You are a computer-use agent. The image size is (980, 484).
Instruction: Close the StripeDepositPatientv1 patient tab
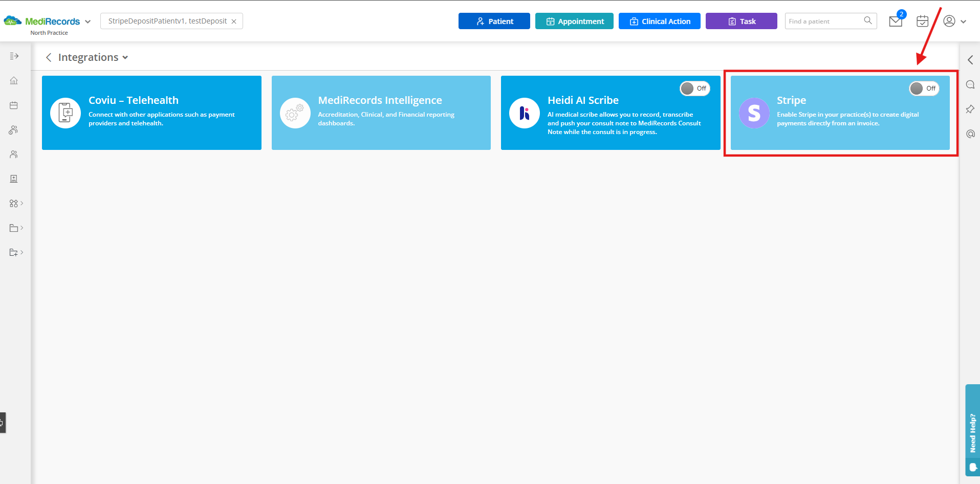pyautogui.click(x=234, y=21)
